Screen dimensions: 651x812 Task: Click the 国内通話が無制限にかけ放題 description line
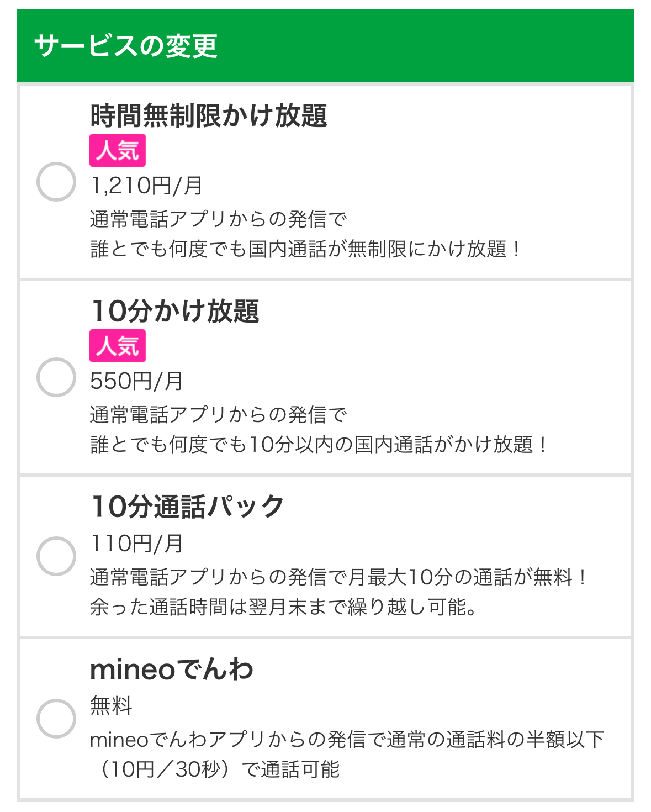click(305, 249)
